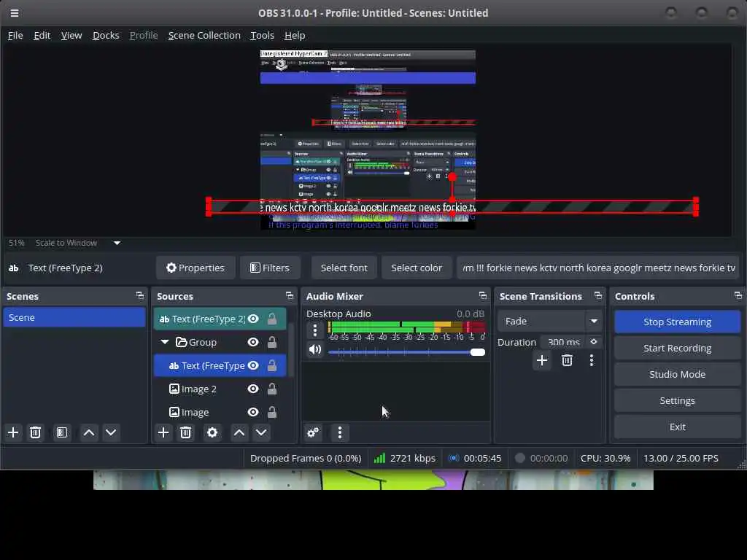Lock the Group source

[272, 342]
